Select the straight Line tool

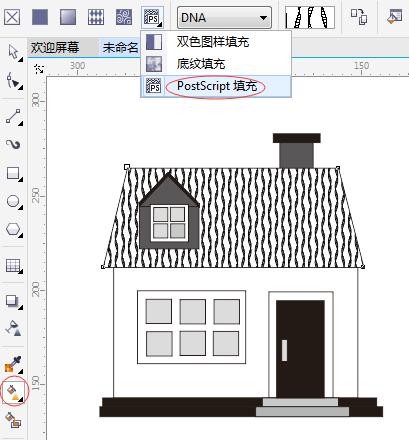pyautogui.click(x=14, y=117)
